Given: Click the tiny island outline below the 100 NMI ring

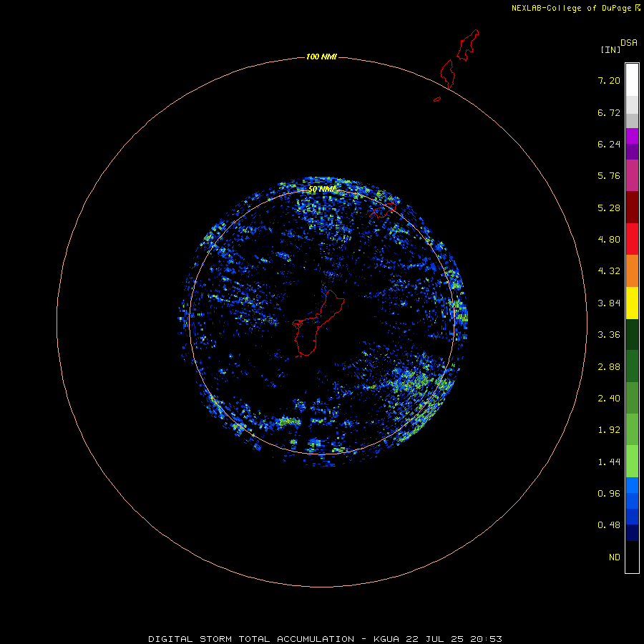Looking at the screenshot, I should click(437, 99).
